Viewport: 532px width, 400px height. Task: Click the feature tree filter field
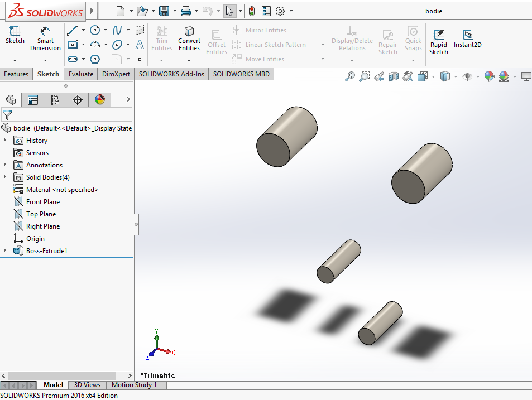point(66,114)
